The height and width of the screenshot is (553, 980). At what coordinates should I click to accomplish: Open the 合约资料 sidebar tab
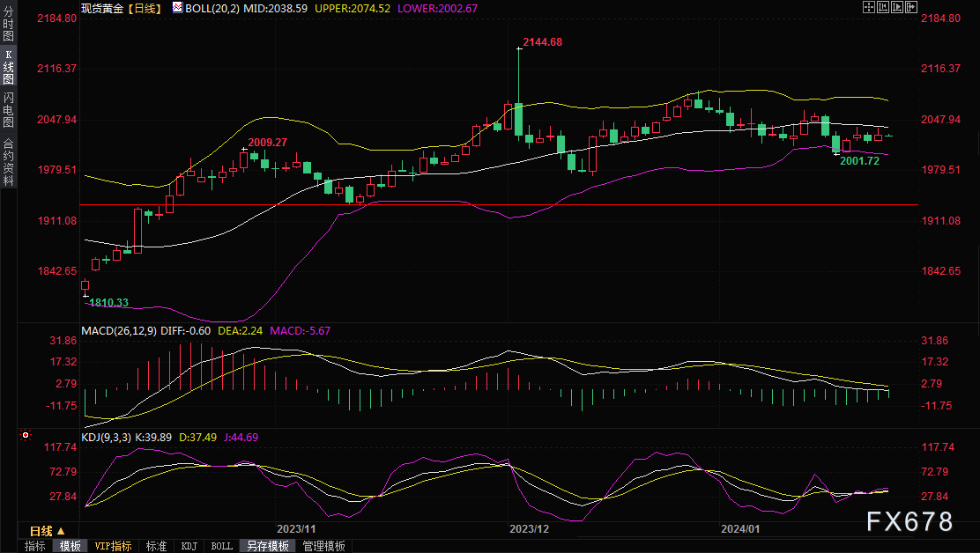(8, 162)
